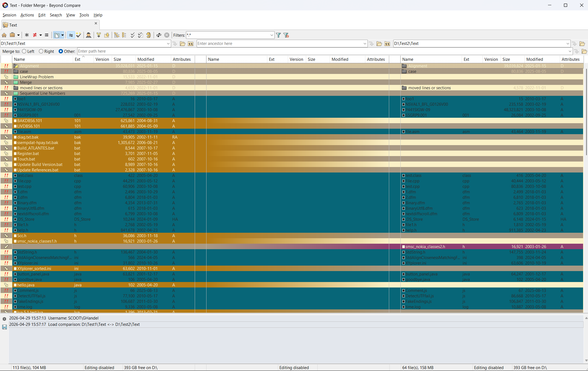Sort left pane by Modified column header
Viewport: 588px width, 371px height.
point(153,59)
